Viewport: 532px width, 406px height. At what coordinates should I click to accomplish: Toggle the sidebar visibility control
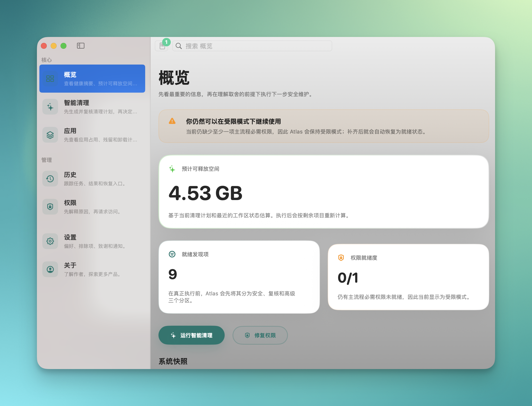click(x=80, y=46)
